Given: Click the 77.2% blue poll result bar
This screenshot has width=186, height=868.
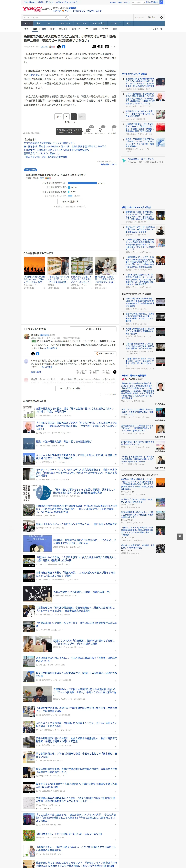Looking at the screenshot, I should click(82, 183).
